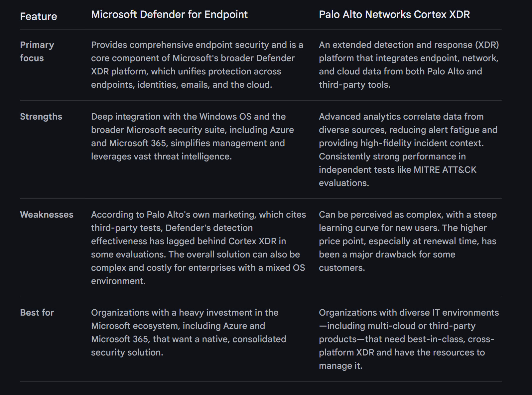
Task: Click Defender's Weaknesses paragraph citing Palo Alto marketing
Action: click(x=198, y=247)
